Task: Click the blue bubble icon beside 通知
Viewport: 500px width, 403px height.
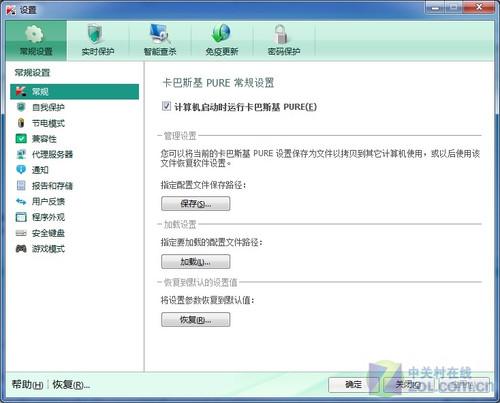Action: click(x=21, y=170)
